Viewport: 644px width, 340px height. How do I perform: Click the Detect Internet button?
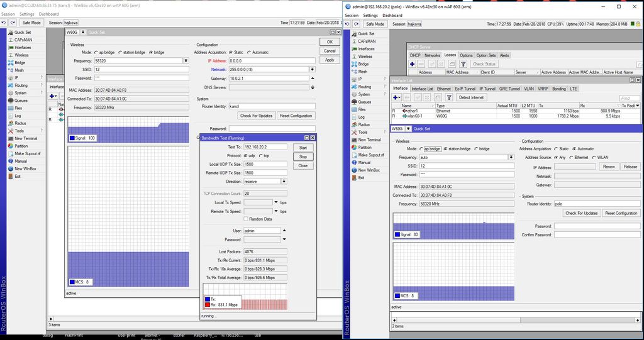471,97
